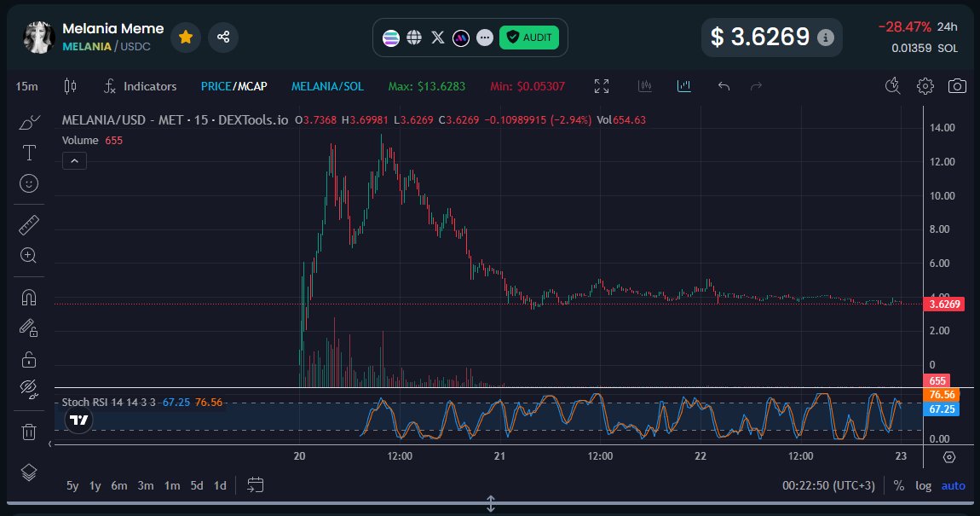This screenshot has width=980, height=516.
Task: Toggle percent scale
Action: click(x=899, y=485)
